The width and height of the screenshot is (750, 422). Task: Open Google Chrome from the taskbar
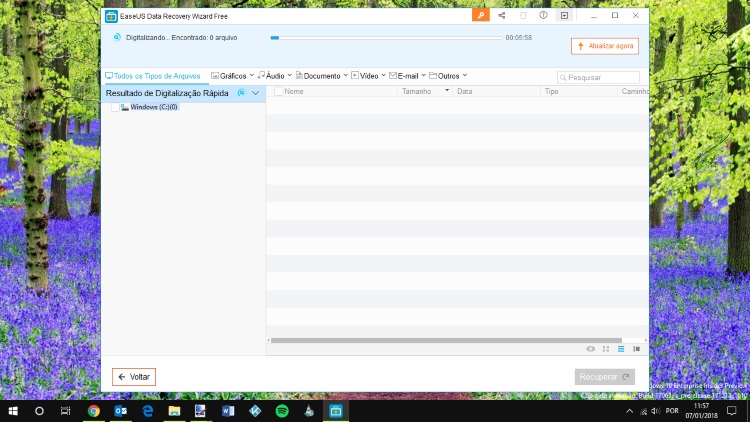click(93, 411)
